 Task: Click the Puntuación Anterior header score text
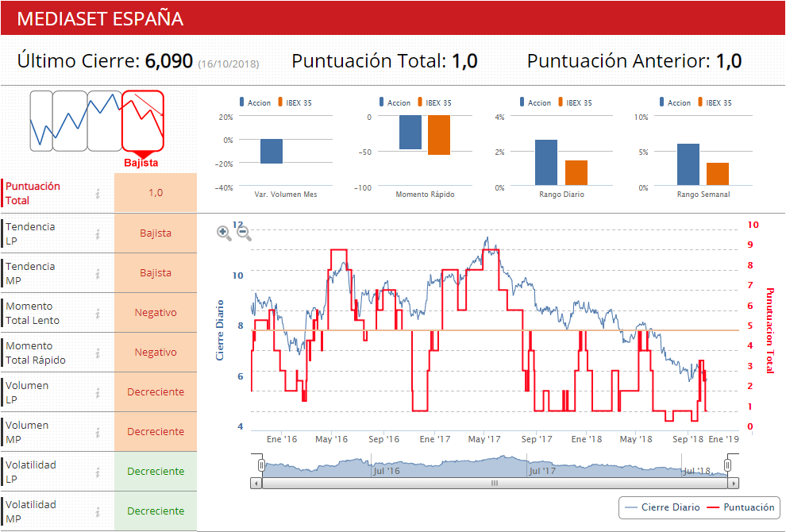click(x=634, y=61)
